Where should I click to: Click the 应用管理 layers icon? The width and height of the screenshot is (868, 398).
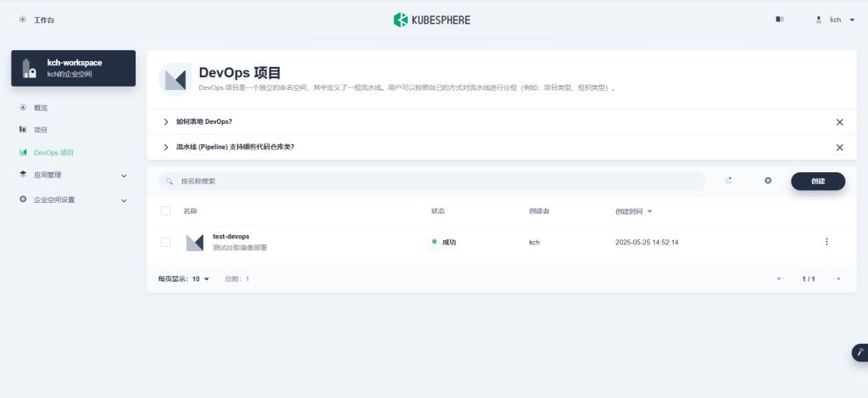(23, 174)
